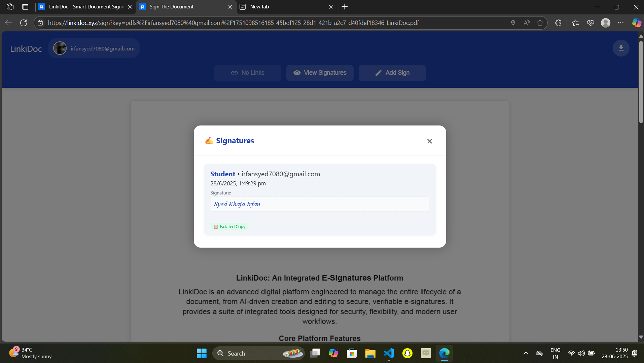Viewport: 644px width, 363px height.
Task: Click the taskbar Search box
Action: [258, 353]
